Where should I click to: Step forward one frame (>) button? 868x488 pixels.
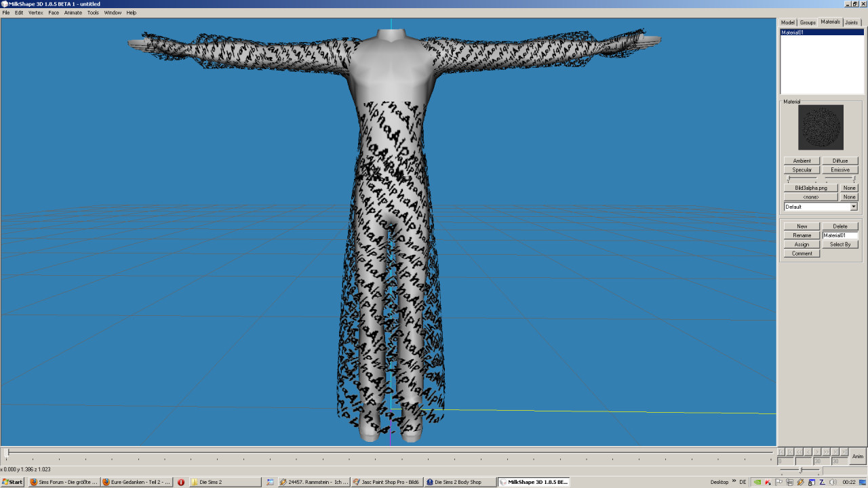(817, 452)
